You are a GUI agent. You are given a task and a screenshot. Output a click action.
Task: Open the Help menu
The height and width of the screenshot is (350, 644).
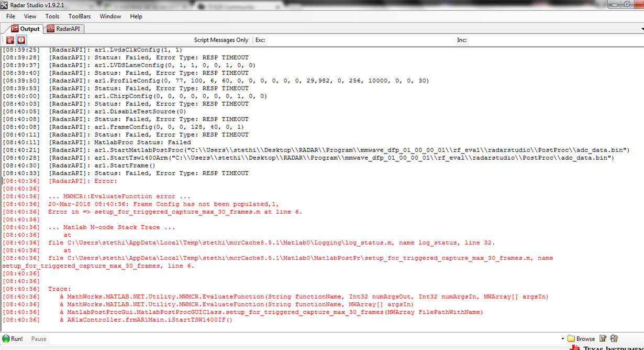(136, 16)
